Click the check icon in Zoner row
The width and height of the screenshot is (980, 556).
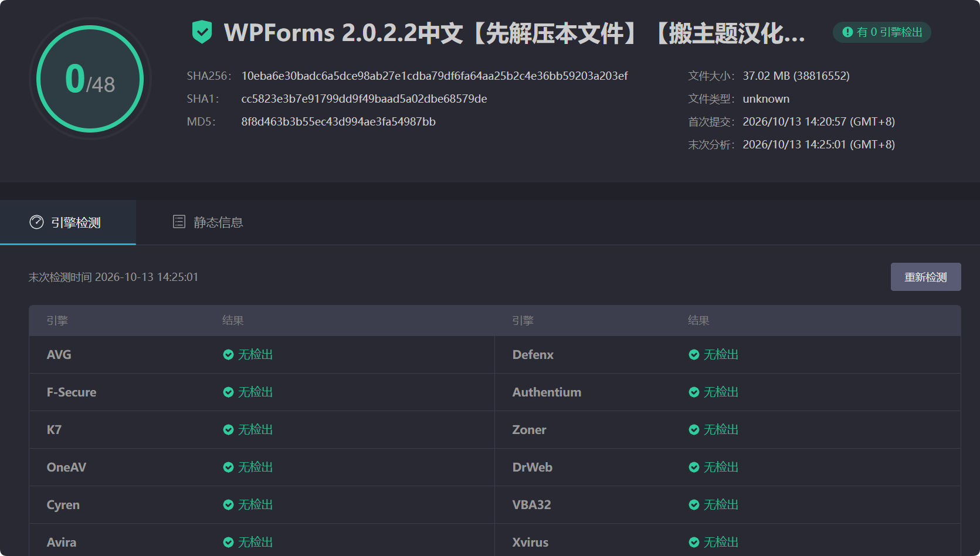tap(694, 430)
